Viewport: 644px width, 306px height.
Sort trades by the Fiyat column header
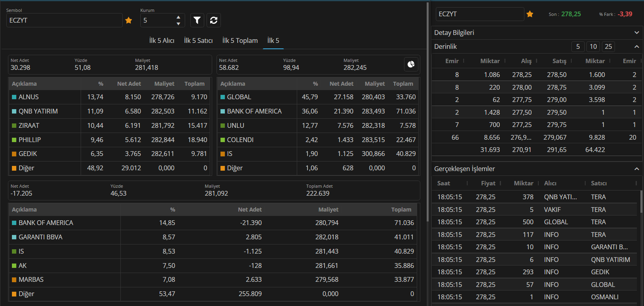[488, 183]
